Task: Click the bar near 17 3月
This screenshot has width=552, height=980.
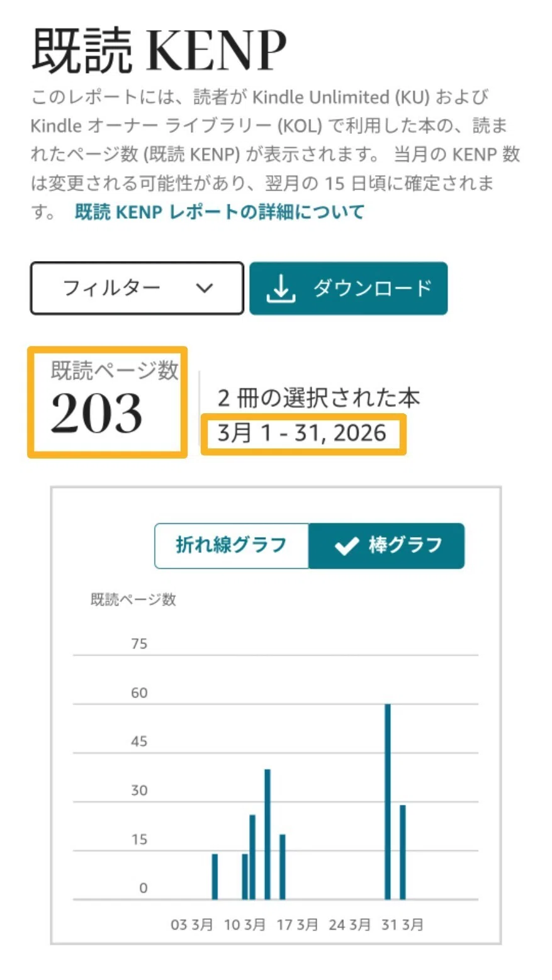Action: point(283,867)
